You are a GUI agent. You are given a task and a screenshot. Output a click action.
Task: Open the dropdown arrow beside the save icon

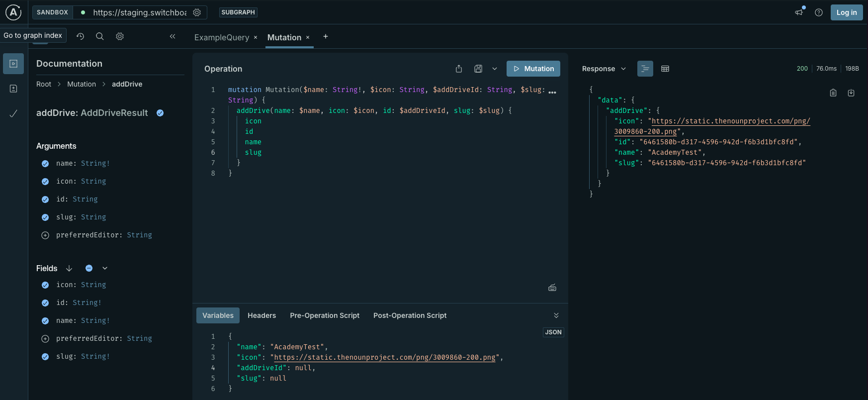(495, 69)
